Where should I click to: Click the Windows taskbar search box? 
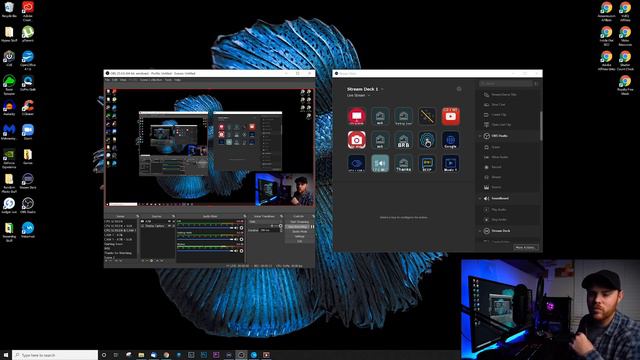click(x=55, y=355)
